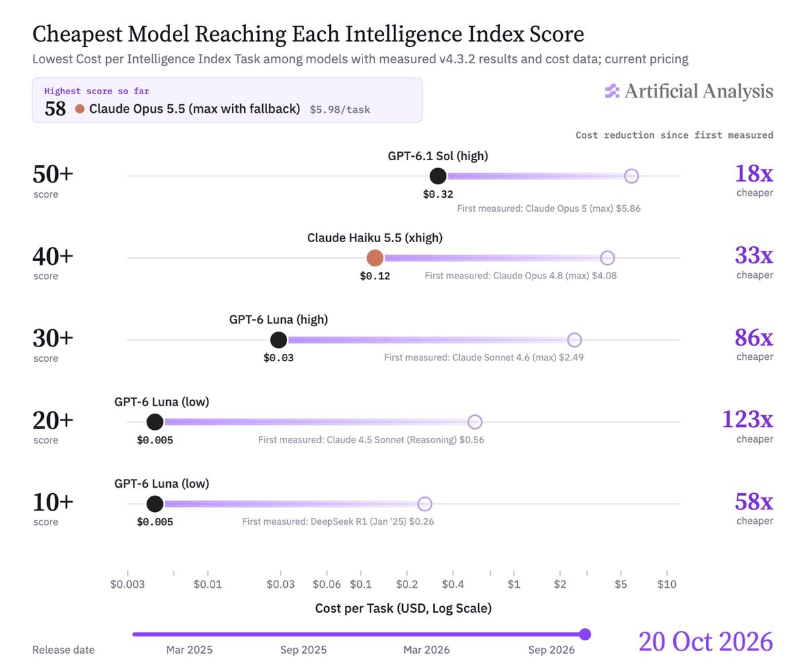Click the GPT-6 Luna (high) black dot
This screenshot has height=672, width=807.
pos(278,340)
